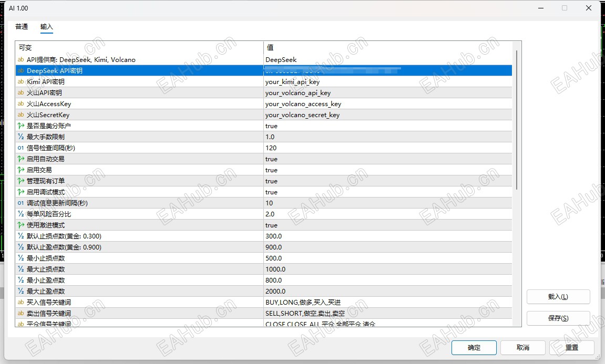Click the bool icon beside 使用激进模式

(x=21, y=225)
